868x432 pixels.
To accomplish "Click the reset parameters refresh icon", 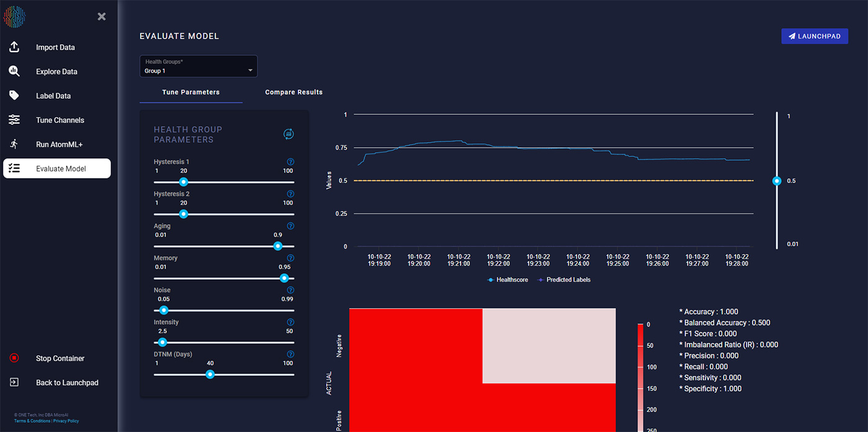I will point(288,134).
